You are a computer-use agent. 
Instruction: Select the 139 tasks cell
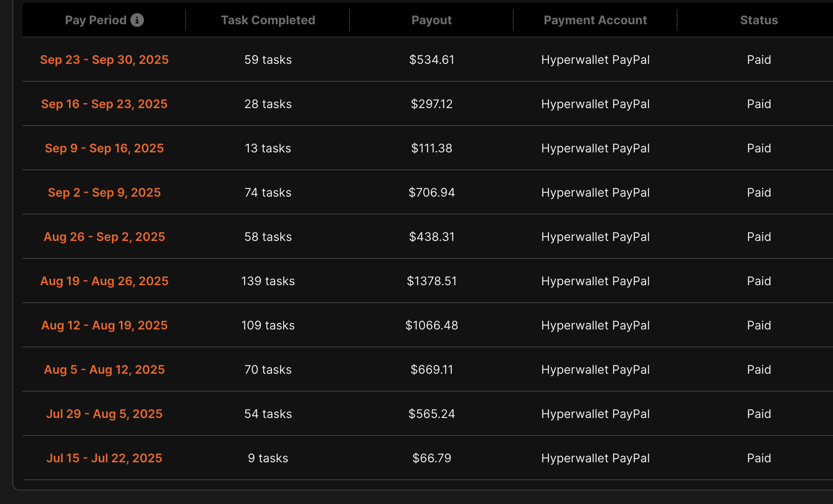(268, 281)
